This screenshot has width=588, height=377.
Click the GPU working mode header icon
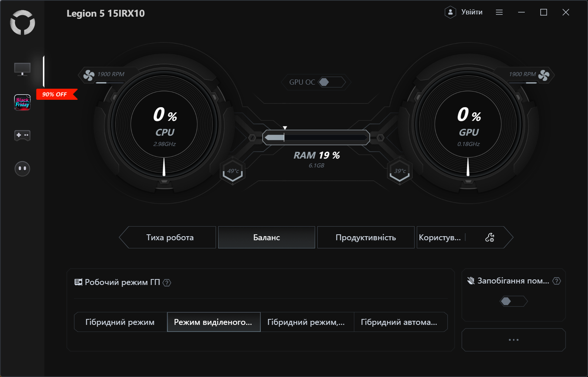(x=78, y=282)
